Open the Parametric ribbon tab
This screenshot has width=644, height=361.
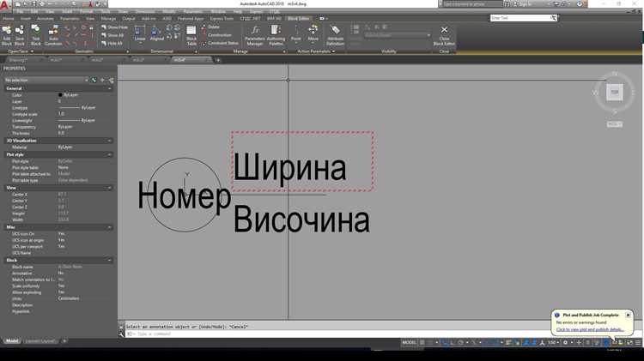pos(70,19)
